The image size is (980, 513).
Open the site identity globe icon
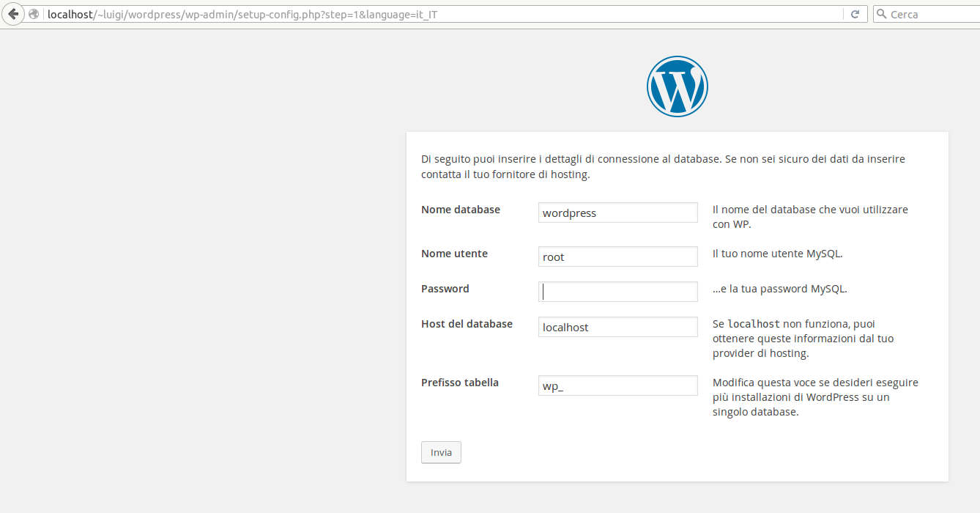pyautogui.click(x=34, y=14)
